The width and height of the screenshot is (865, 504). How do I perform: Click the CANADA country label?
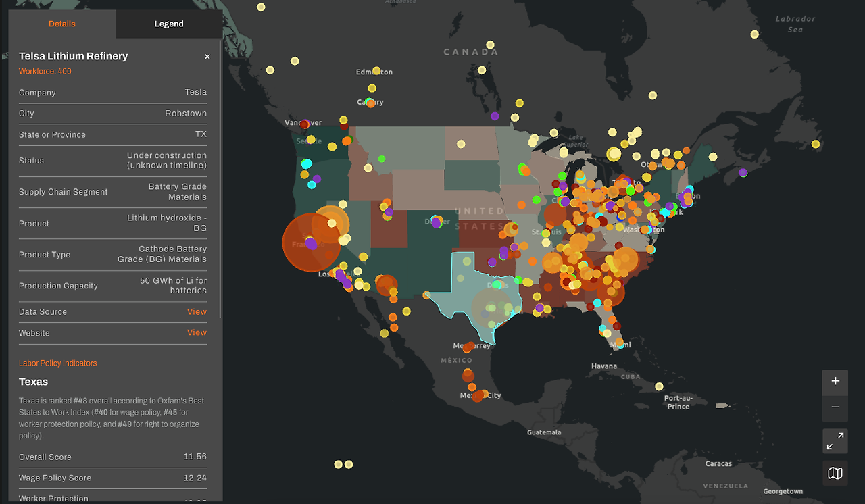(x=471, y=52)
